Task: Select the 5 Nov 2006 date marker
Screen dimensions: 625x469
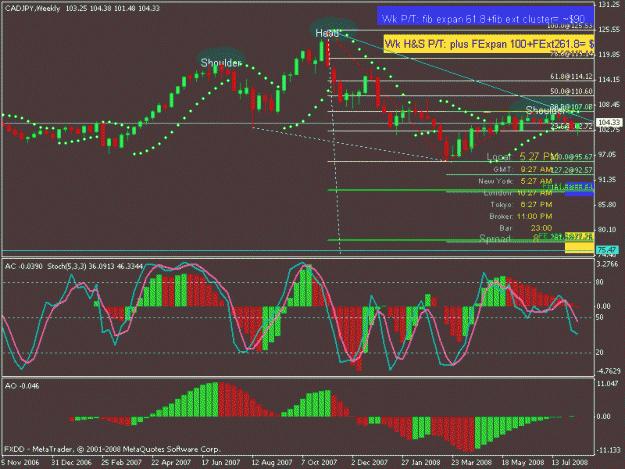Action: click(x=20, y=463)
